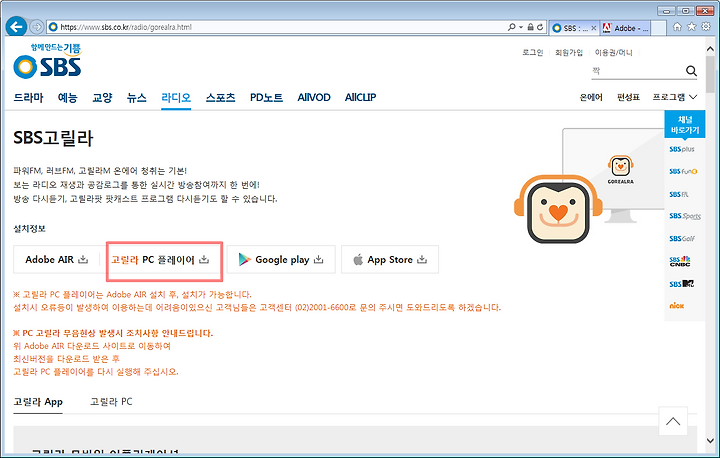Open the SBS CNBC channel link
This screenshot has width=720, height=458.
pos(680,261)
